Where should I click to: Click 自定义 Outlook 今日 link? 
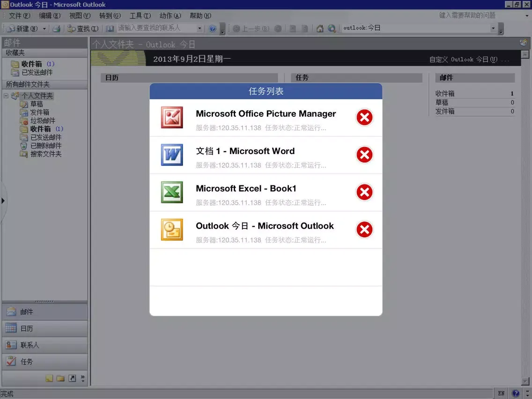pyautogui.click(x=469, y=59)
